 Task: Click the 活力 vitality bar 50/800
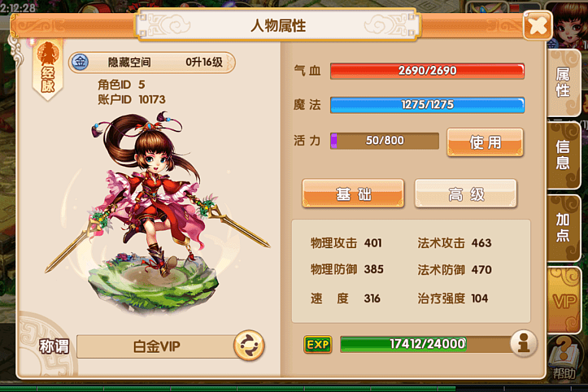(x=384, y=140)
